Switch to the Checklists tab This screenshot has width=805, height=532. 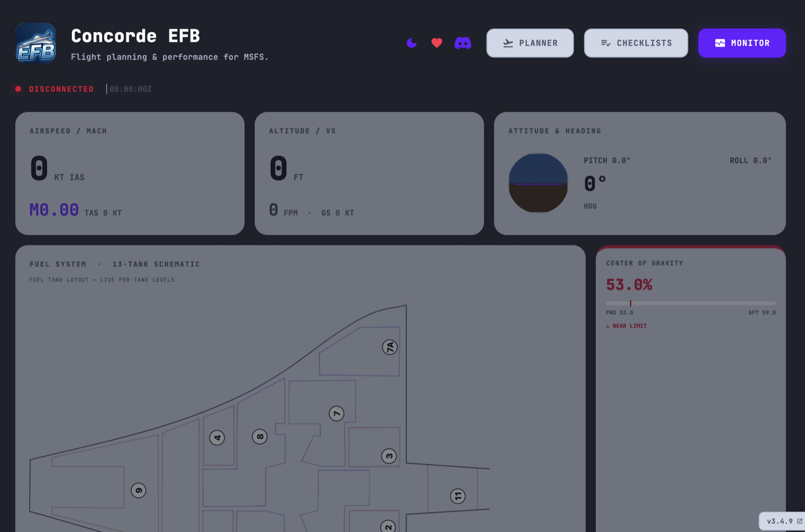click(x=636, y=43)
